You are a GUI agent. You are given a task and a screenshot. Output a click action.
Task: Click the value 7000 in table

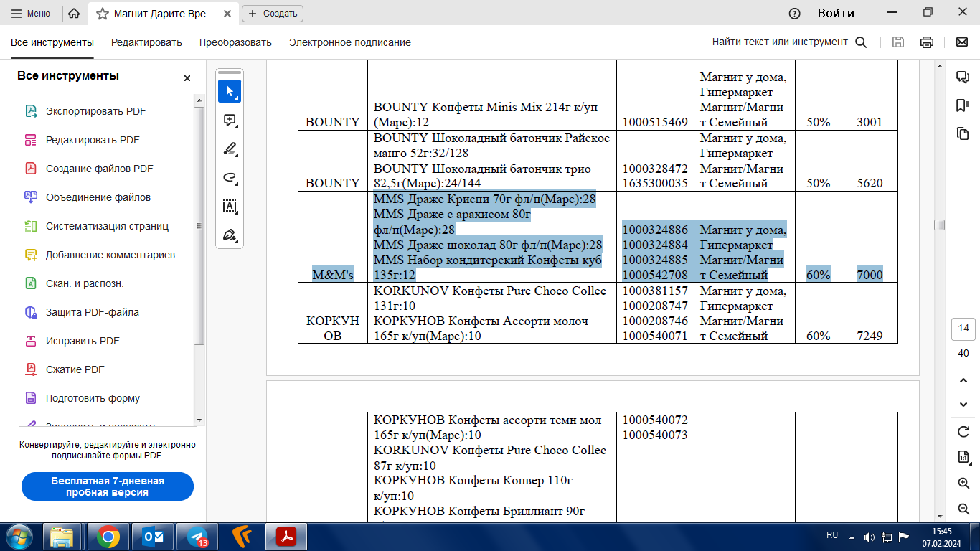pos(870,275)
